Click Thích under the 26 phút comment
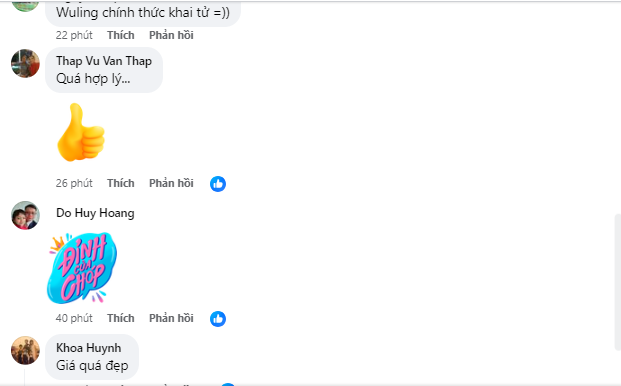Screen dimensions: 621x386 click(121, 183)
